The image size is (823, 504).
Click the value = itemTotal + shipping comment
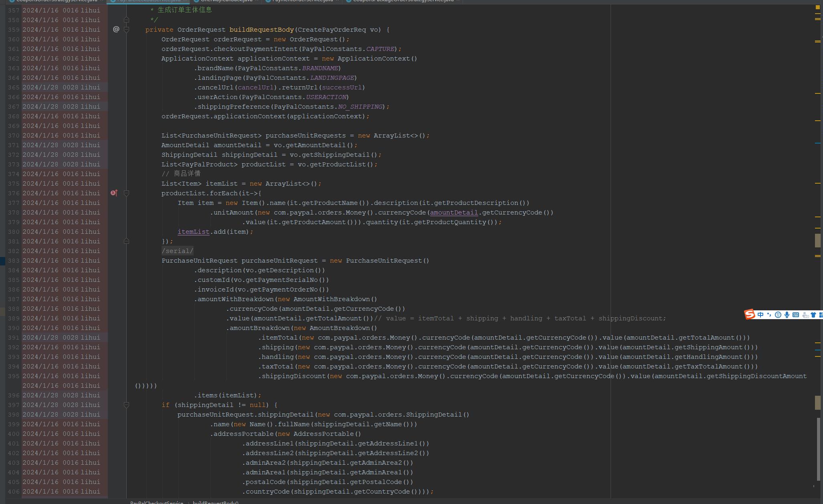[x=520, y=318]
